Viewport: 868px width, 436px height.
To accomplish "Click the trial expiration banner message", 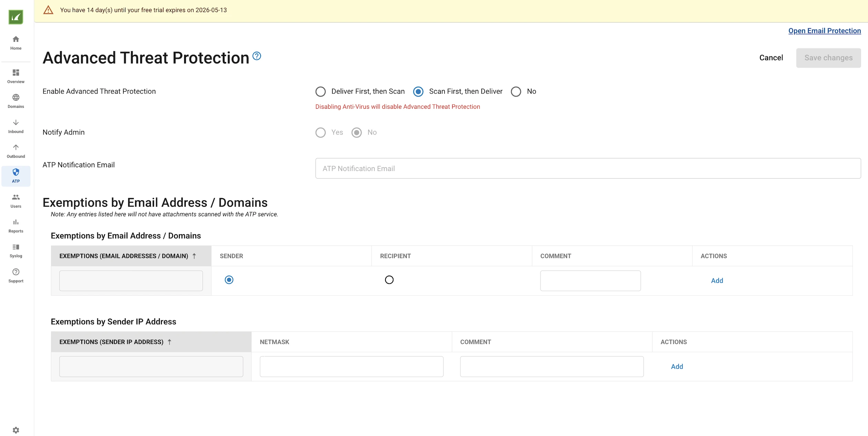I will click(143, 10).
